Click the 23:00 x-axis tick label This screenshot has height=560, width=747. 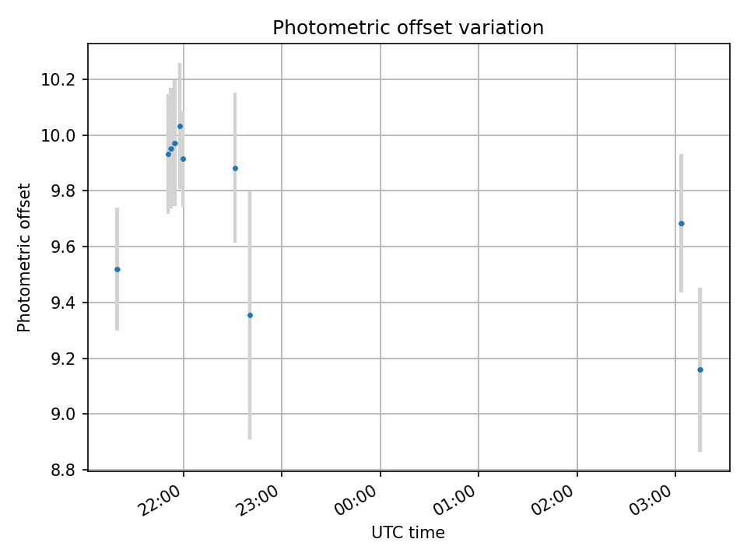[x=259, y=501]
